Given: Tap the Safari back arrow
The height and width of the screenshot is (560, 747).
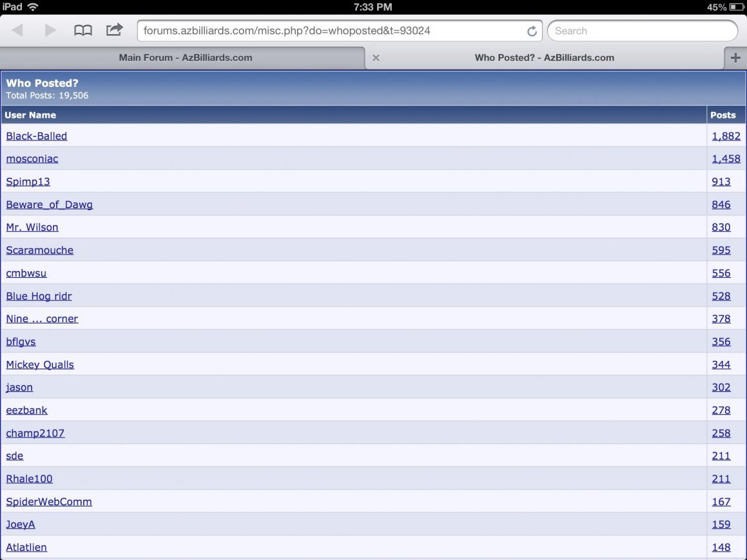Looking at the screenshot, I should click(17, 30).
